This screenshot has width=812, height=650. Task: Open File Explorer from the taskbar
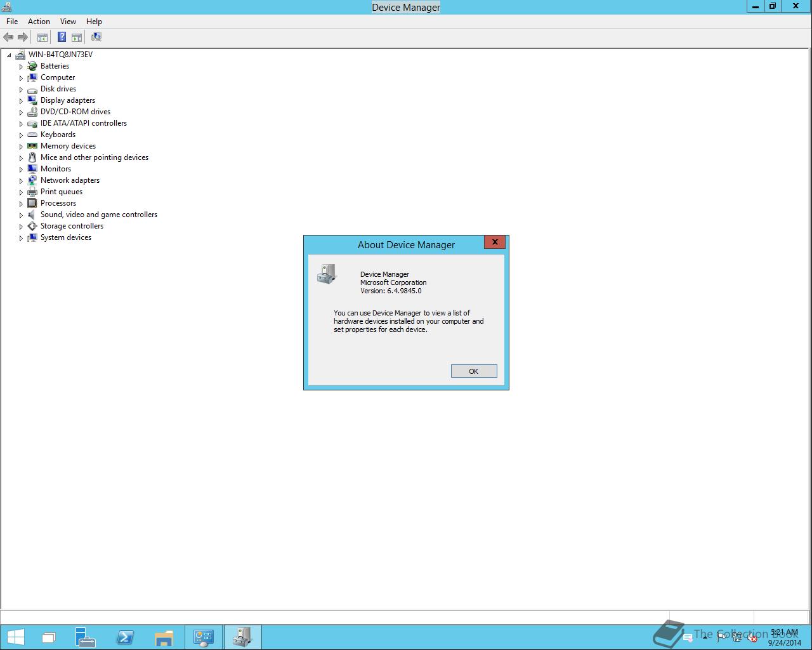point(164,637)
